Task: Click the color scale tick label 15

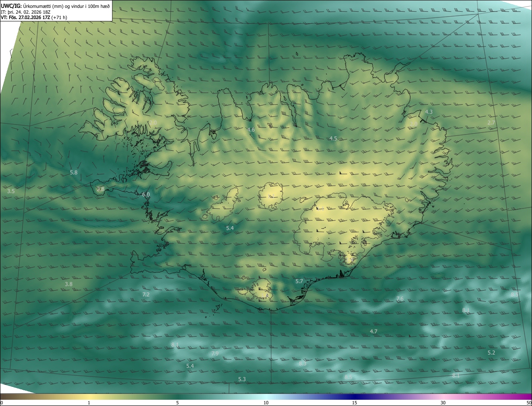Action: coord(355,403)
